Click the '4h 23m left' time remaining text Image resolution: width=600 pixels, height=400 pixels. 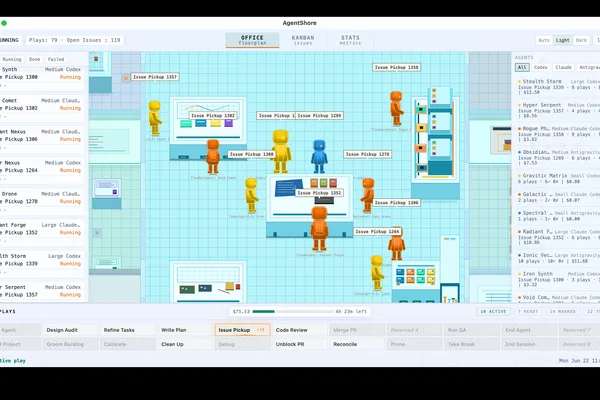[x=351, y=312]
